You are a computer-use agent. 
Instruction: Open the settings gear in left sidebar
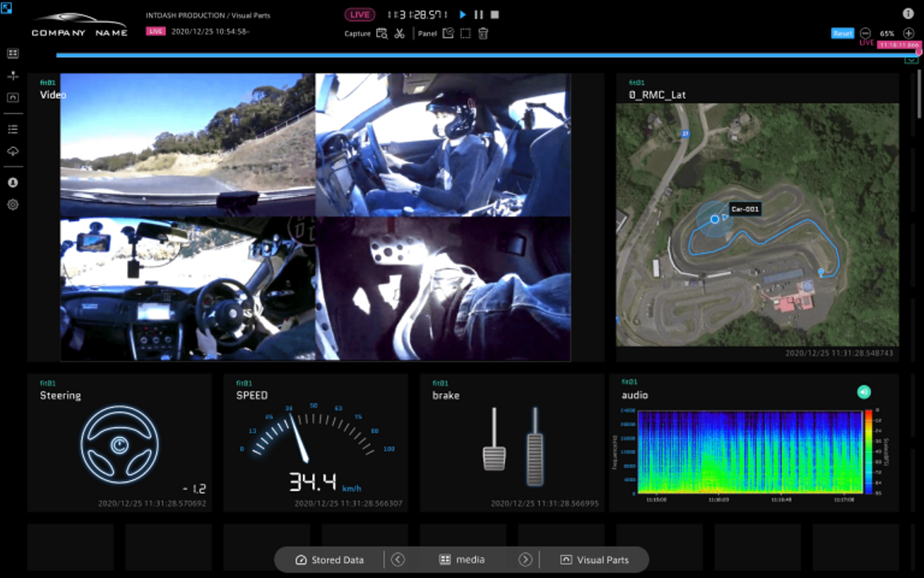click(x=13, y=205)
